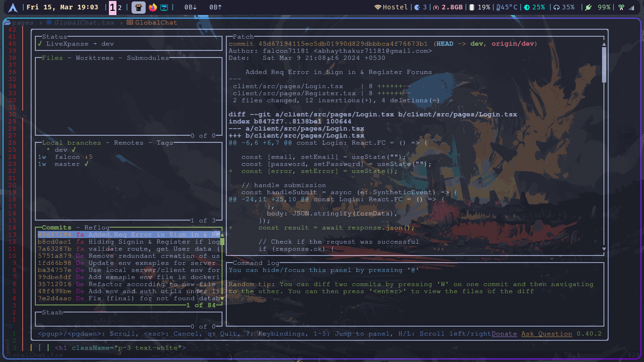Image resolution: width=644 pixels, height=362 pixels.
Task: Click the Commits list scroll-up arrow
Action: (222, 235)
